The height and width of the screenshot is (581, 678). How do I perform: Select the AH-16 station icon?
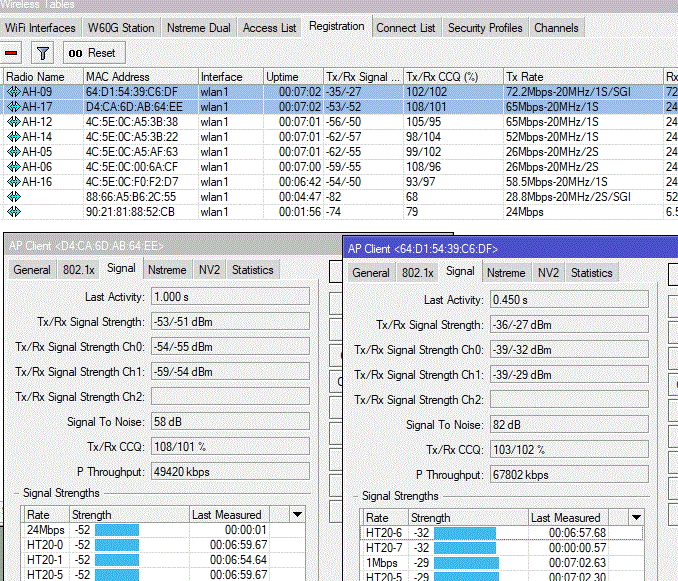click(x=14, y=182)
